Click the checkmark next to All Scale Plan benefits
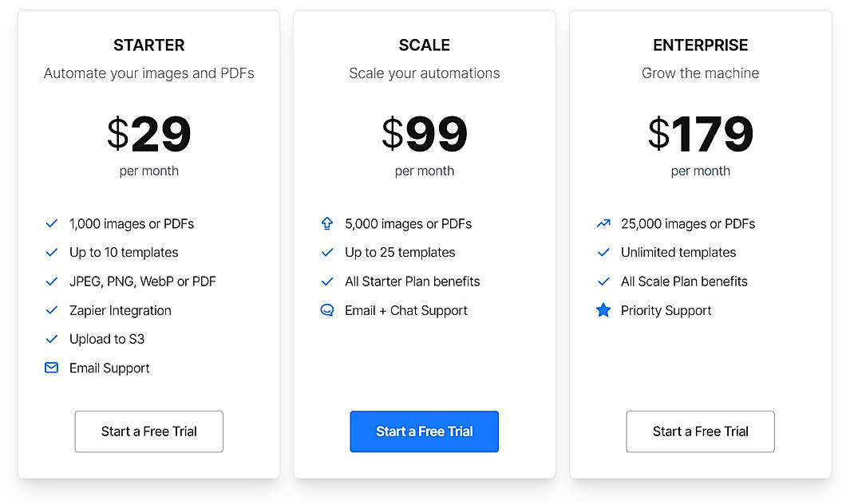 [603, 281]
